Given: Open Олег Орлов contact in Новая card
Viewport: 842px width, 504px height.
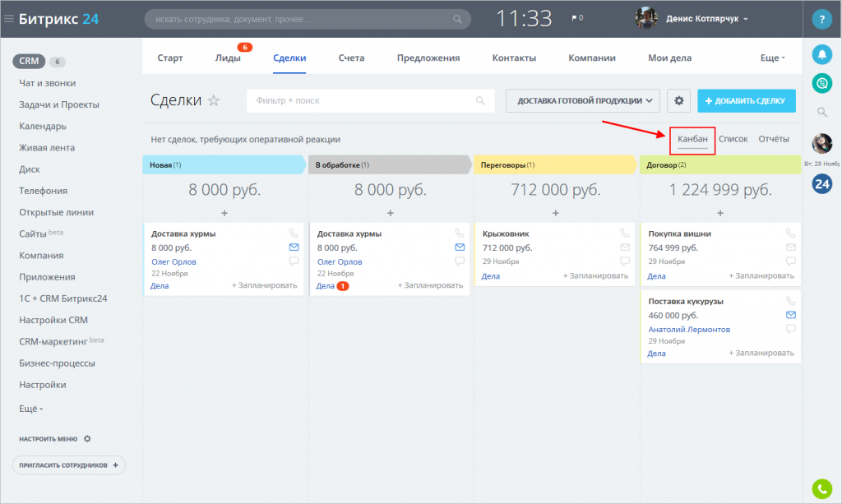Looking at the screenshot, I should coord(173,262).
